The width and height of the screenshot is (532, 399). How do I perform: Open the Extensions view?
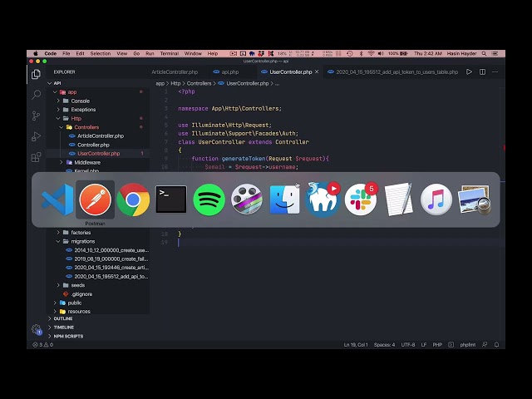tap(36, 157)
